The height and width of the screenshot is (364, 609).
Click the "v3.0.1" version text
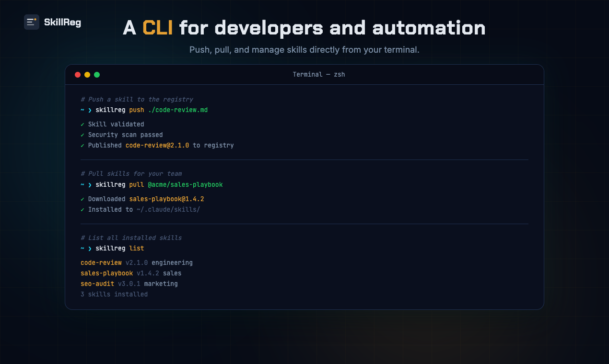coord(129,284)
